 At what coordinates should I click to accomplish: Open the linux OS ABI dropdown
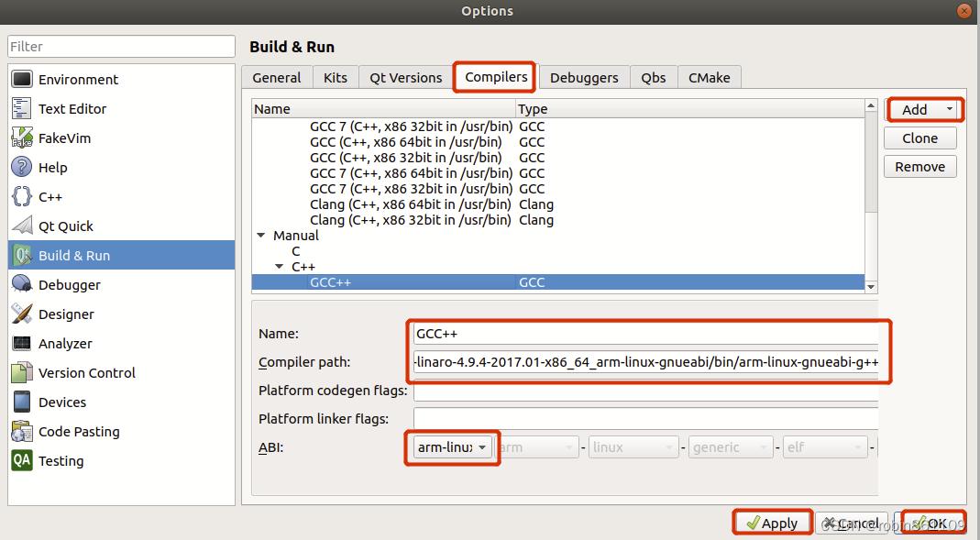coord(633,447)
